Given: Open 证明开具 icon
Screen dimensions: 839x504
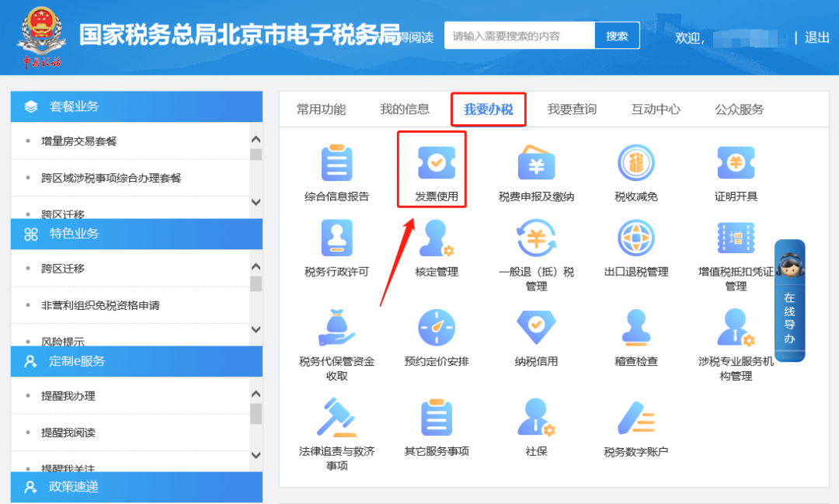Looking at the screenshot, I should [736, 162].
